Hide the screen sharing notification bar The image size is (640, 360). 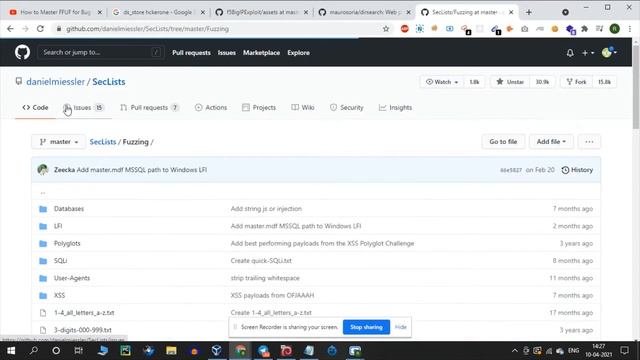[400, 327]
